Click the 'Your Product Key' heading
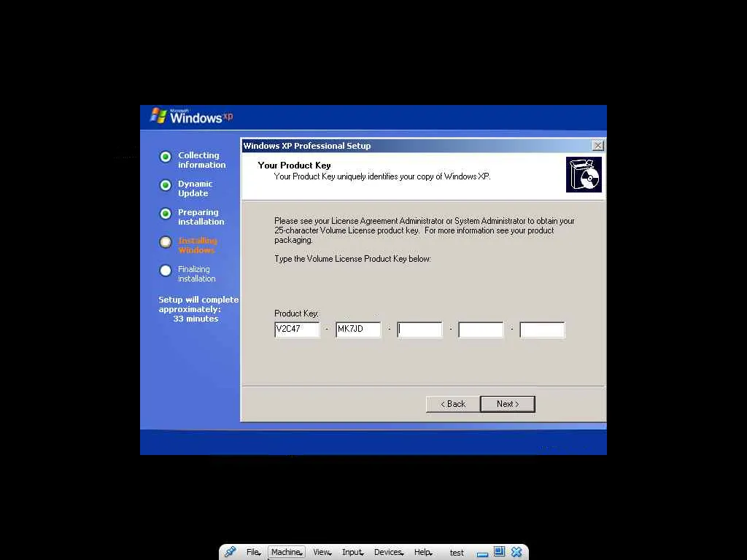 pyautogui.click(x=294, y=166)
